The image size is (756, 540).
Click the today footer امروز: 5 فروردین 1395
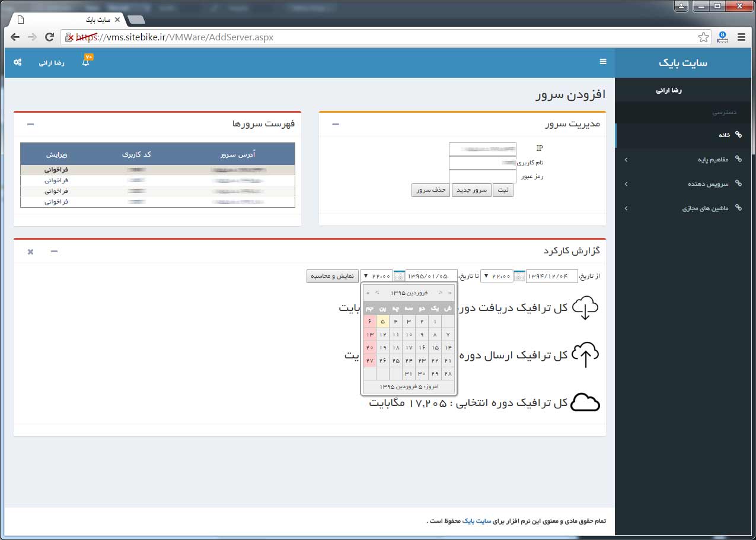pos(409,387)
